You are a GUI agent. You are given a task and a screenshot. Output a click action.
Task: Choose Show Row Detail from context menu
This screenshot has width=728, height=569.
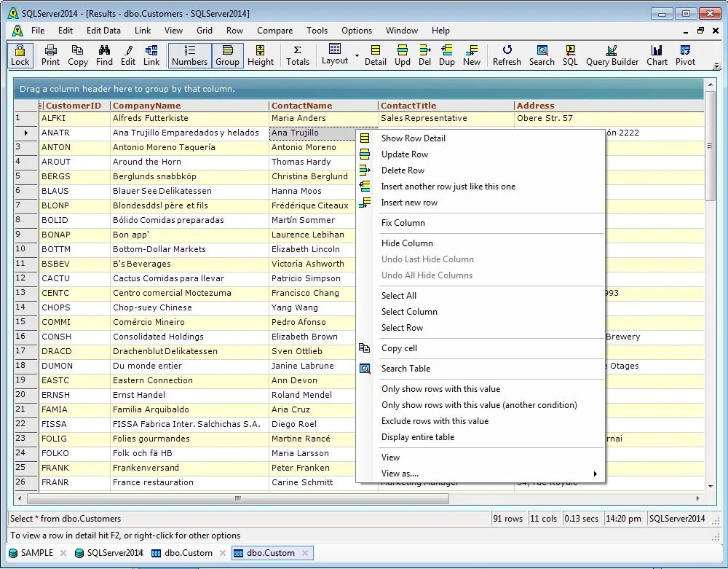point(480,138)
